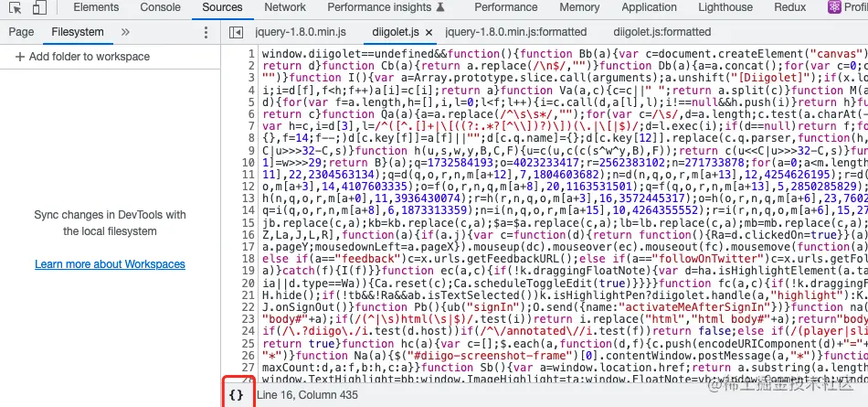Select the Sources tab

coord(223,7)
